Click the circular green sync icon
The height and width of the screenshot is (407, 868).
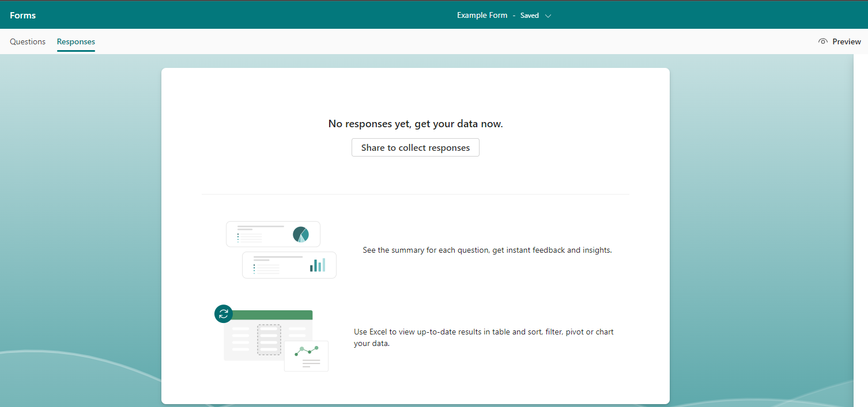(x=224, y=314)
